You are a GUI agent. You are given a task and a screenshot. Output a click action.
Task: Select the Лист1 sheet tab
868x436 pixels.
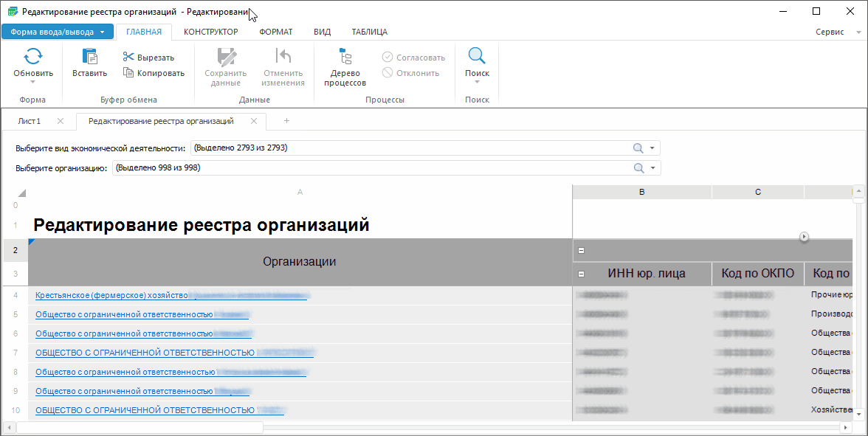[30, 121]
